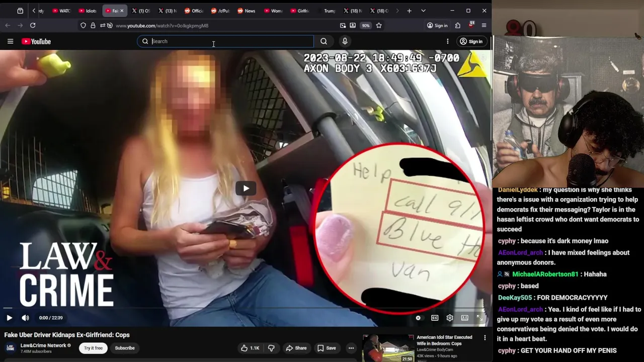
Task: Switch to theater mode
Action: click(465, 318)
